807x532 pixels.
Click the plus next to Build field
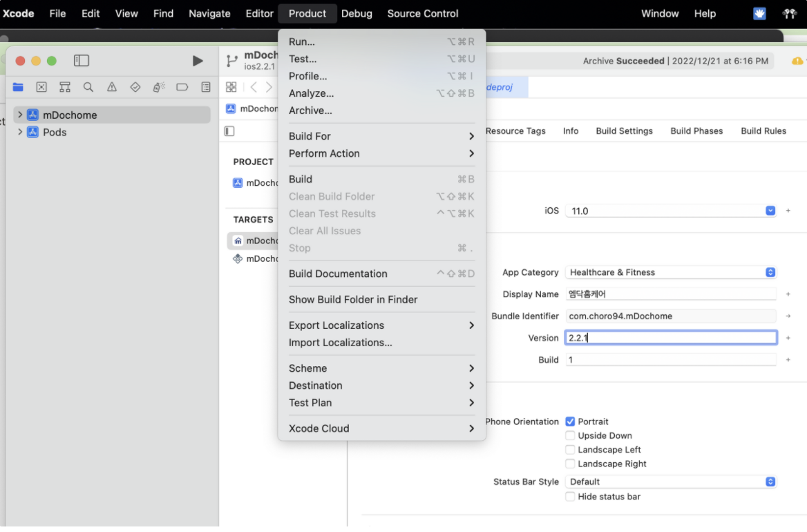(788, 360)
